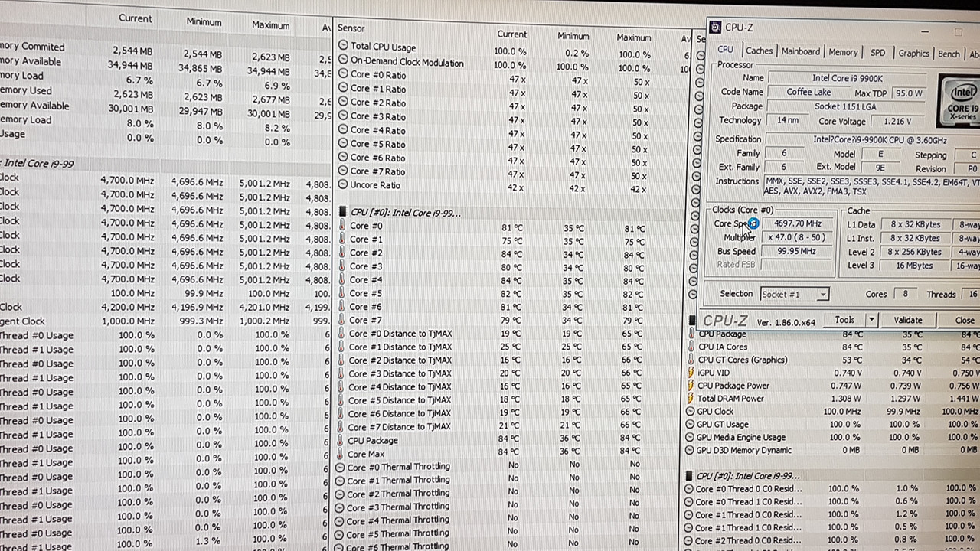980x551 pixels.
Task: Minimize the CPU-Z window
Action: pyautogui.click(x=925, y=31)
